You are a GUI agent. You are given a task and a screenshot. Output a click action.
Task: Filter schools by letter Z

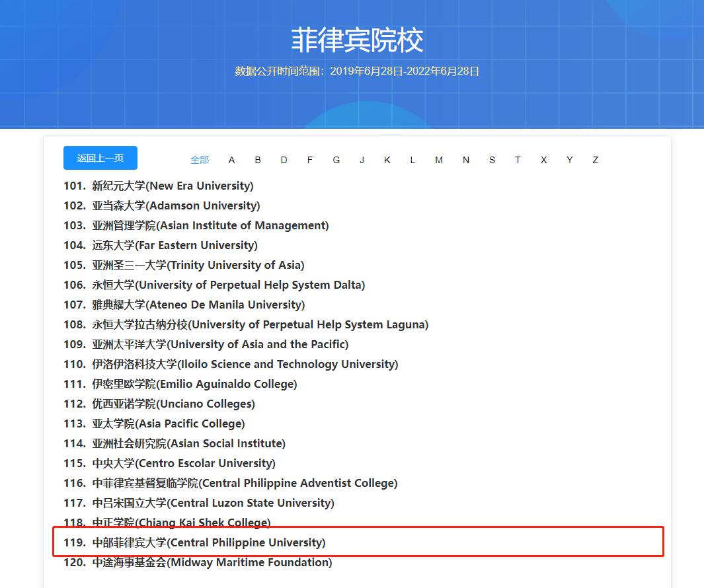(x=595, y=160)
